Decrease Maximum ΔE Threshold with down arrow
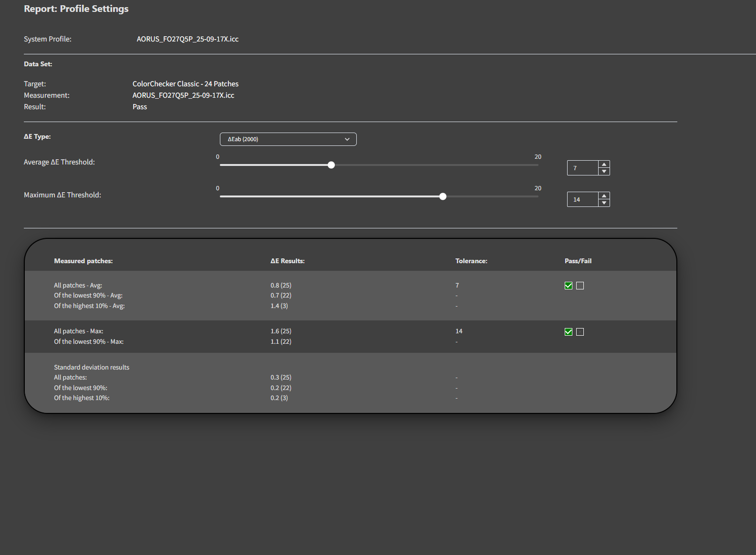 click(x=604, y=203)
